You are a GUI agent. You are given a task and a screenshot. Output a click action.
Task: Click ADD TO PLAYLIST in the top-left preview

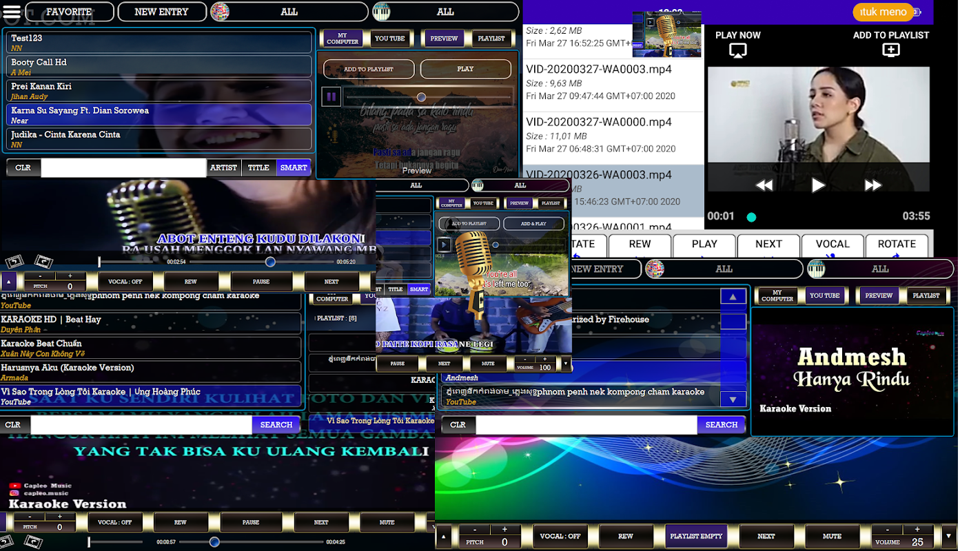[369, 69]
